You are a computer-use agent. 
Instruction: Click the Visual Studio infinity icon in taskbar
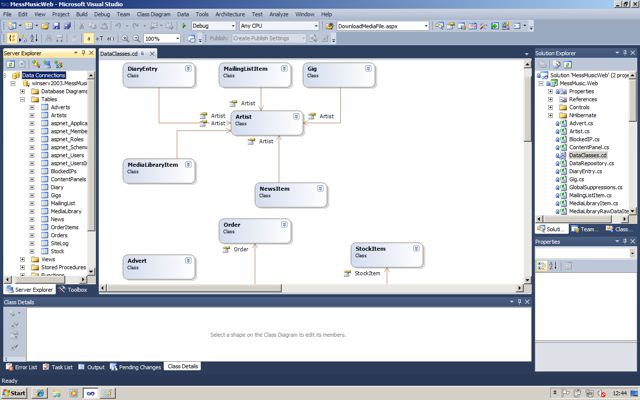tap(91, 393)
